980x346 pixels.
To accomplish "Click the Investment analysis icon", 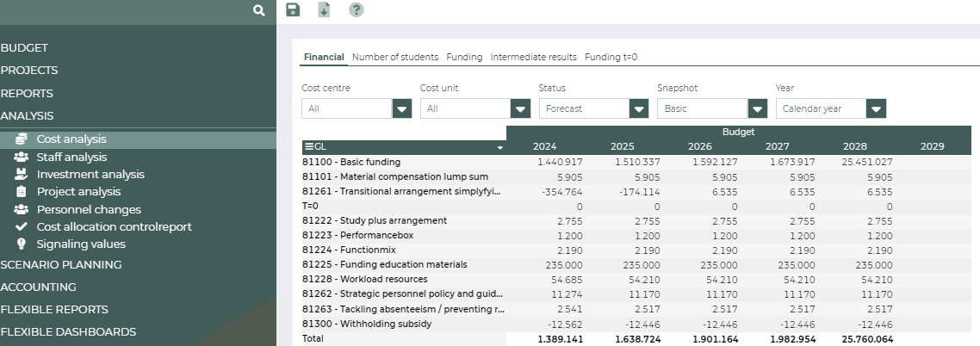I will pyautogui.click(x=22, y=174).
